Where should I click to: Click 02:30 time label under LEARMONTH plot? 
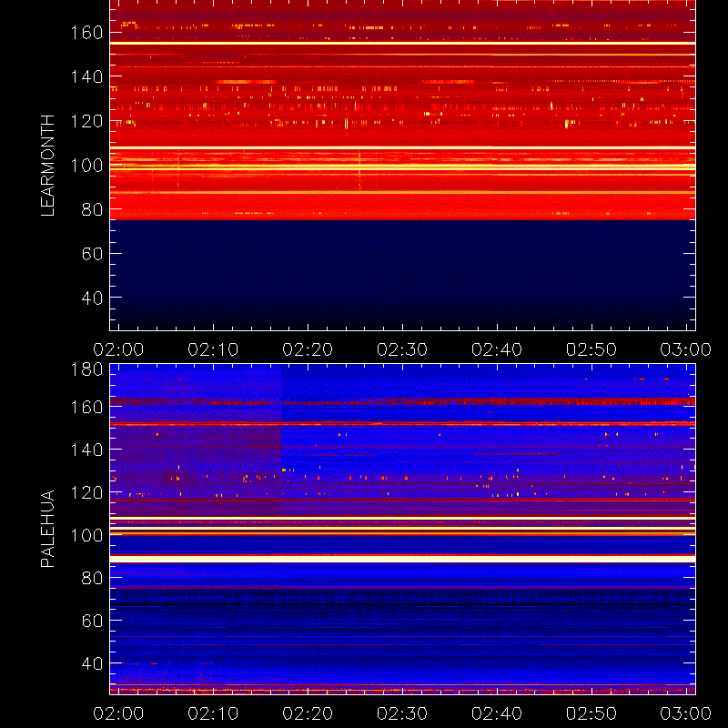click(x=402, y=349)
